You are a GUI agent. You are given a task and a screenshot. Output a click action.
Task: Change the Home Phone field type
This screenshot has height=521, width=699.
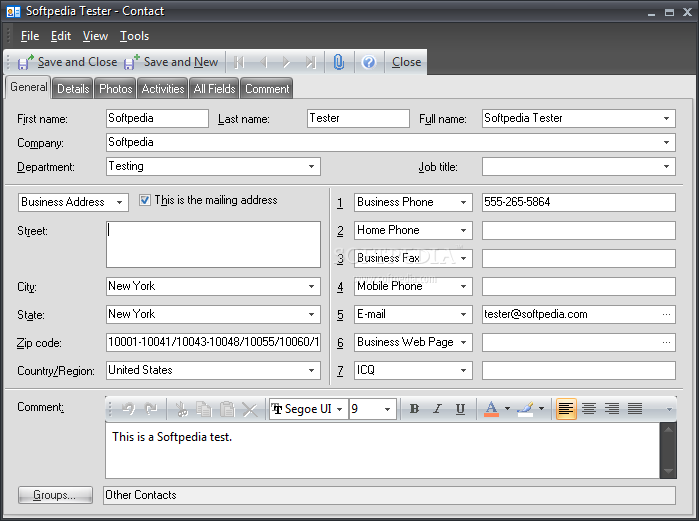[x=464, y=231]
